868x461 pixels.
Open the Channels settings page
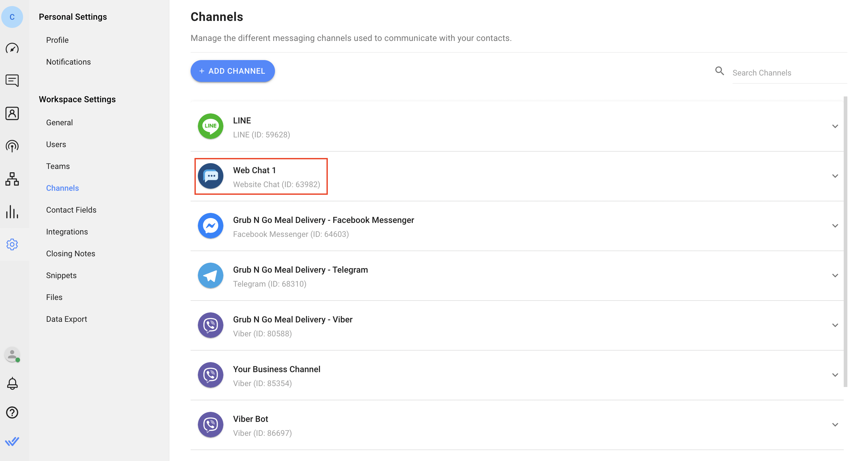(x=63, y=187)
